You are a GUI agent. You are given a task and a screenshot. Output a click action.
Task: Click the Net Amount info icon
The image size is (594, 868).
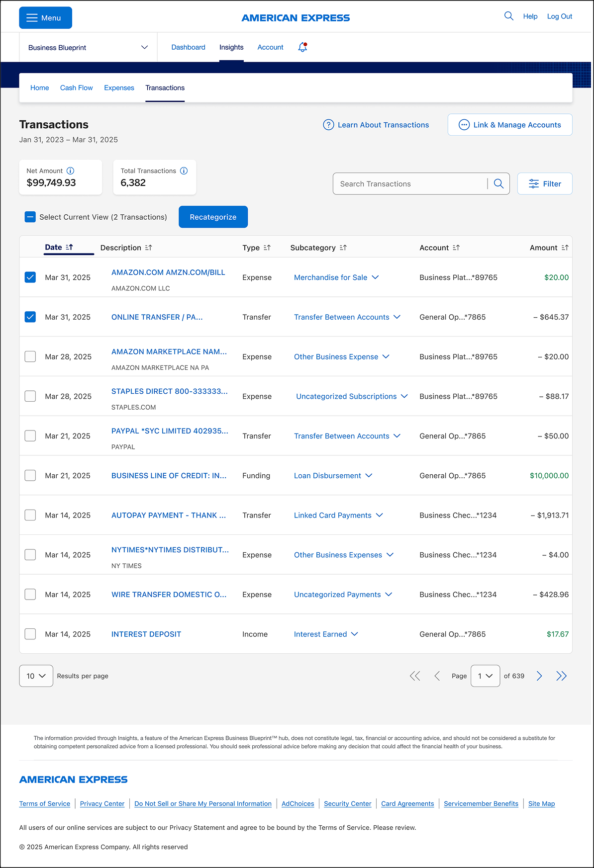point(71,171)
